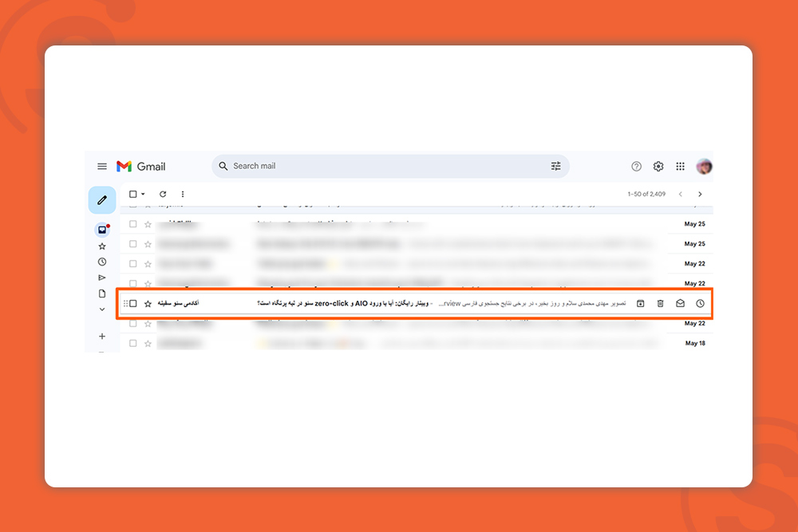This screenshot has height=532, width=798.
Task: Click the Gmail logo
Action: (x=141, y=167)
